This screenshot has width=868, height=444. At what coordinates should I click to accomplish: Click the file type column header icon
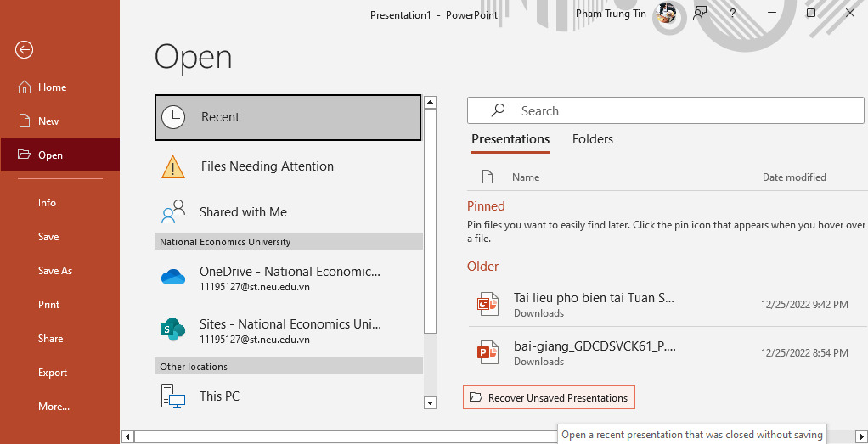(488, 177)
